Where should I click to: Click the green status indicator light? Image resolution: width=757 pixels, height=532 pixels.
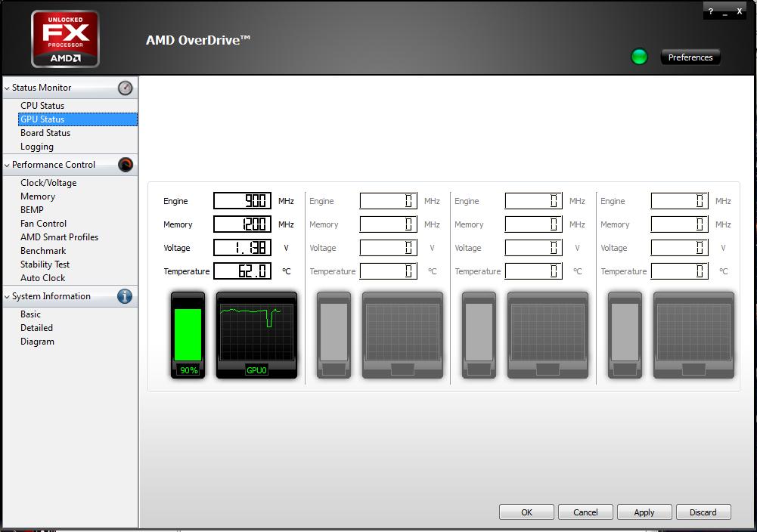(x=639, y=57)
